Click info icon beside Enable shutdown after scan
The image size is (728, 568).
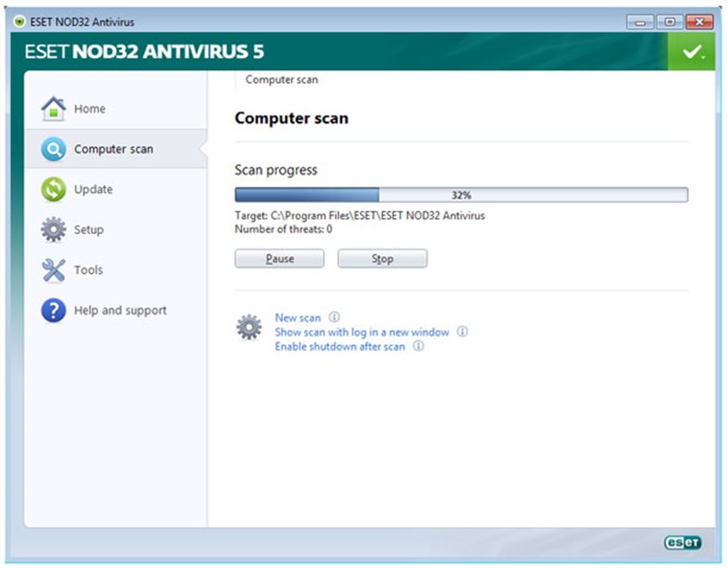(x=419, y=346)
